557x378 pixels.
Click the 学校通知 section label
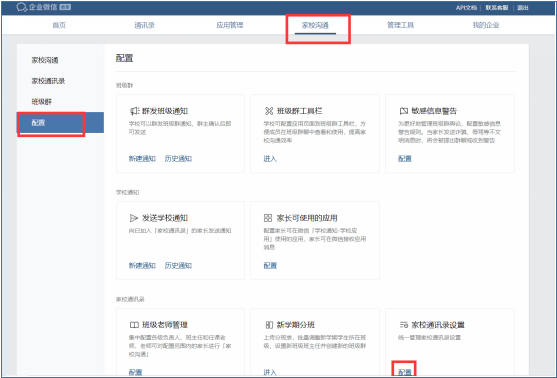[128, 192]
